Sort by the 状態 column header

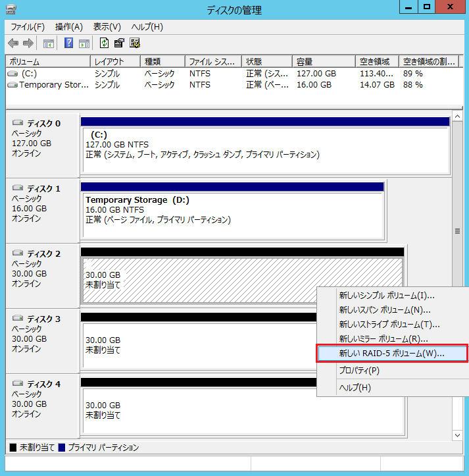(x=267, y=62)
